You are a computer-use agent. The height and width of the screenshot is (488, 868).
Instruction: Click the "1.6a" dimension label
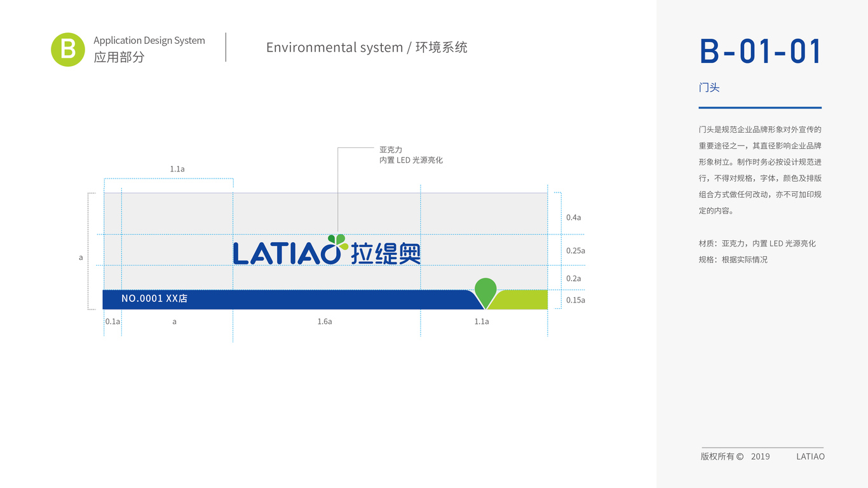point(325,322)
